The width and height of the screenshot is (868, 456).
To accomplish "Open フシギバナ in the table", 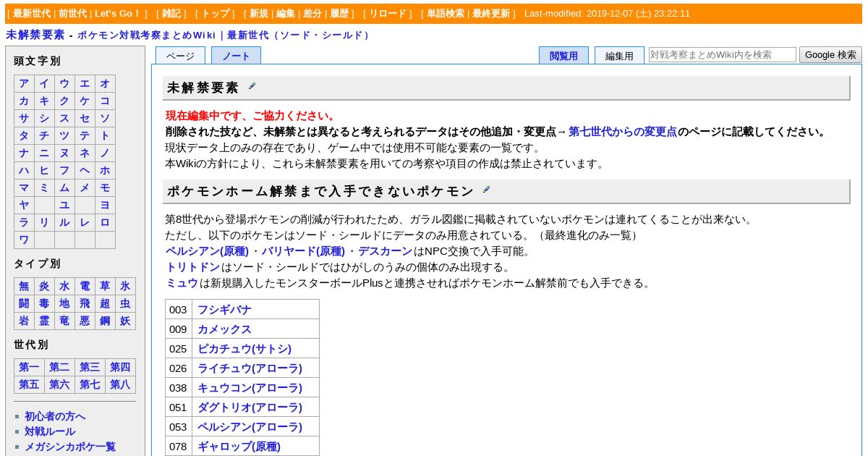I will [x=225, y=310].
